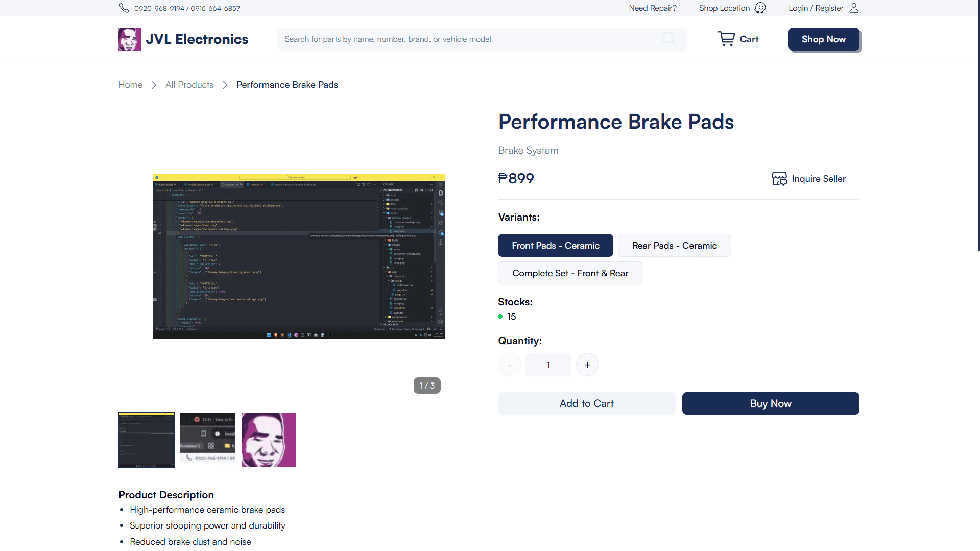Viewport: 980px width, 551px height.
Task: Open All Products via the breadcrumb
Action: [189, 84]
